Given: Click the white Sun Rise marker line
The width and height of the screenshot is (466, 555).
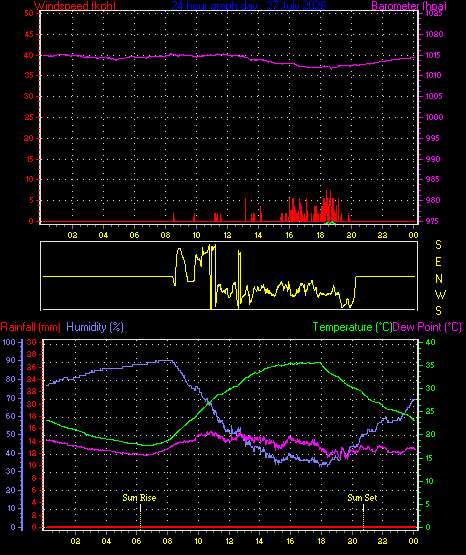Looking at the screenshot, I should 140,508.
